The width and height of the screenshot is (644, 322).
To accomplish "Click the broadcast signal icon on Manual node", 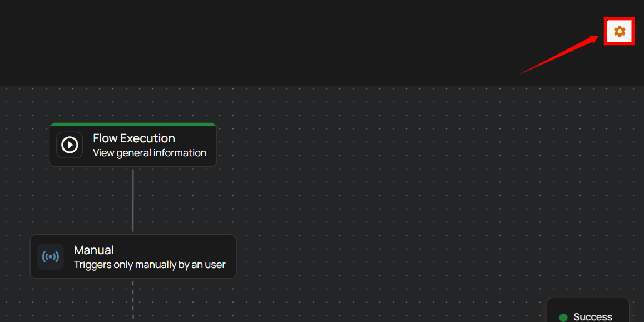I will click(x=51, y=257).
